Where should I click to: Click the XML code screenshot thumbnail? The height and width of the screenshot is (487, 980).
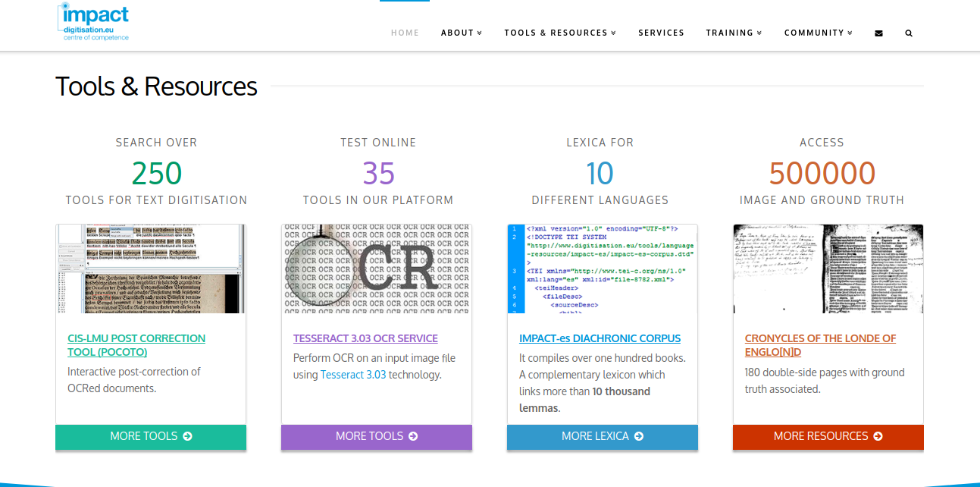(x=603, y=269)
